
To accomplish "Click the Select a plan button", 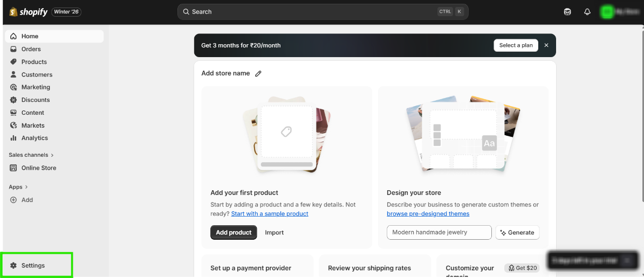I will point(516,45).
